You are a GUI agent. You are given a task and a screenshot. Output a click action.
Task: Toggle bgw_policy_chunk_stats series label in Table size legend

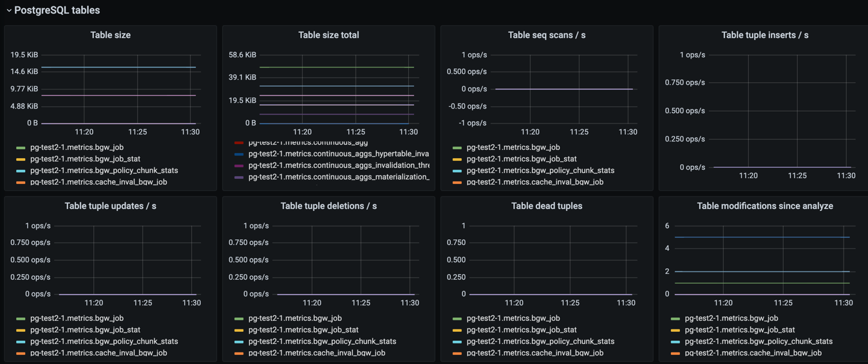(104, 170)
